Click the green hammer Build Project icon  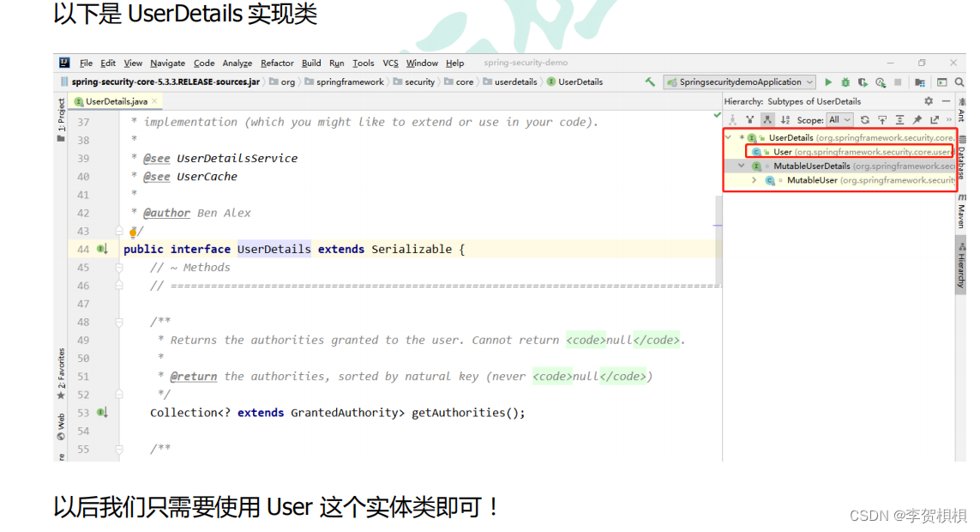650,82
